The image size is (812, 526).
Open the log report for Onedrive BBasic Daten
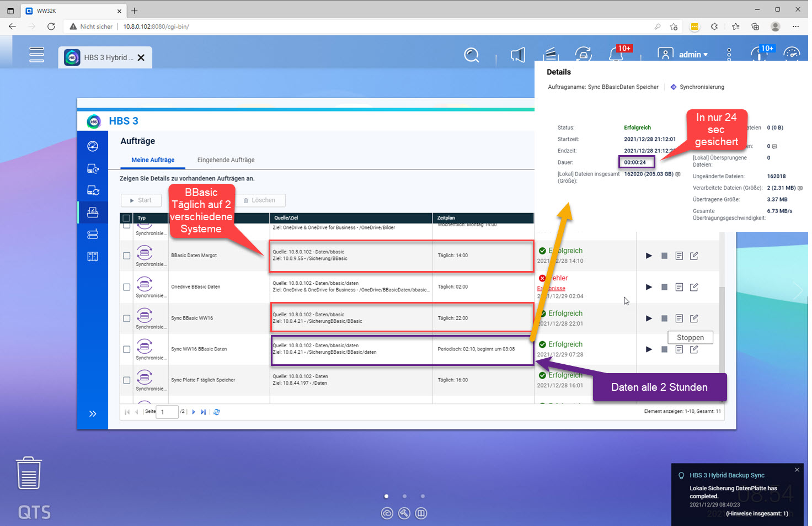coord(679,287)
